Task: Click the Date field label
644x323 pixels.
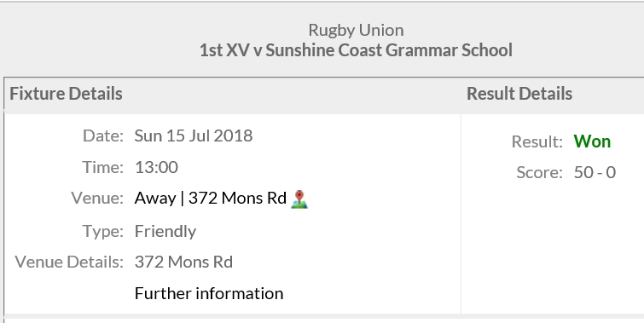Action: [103, 136]
